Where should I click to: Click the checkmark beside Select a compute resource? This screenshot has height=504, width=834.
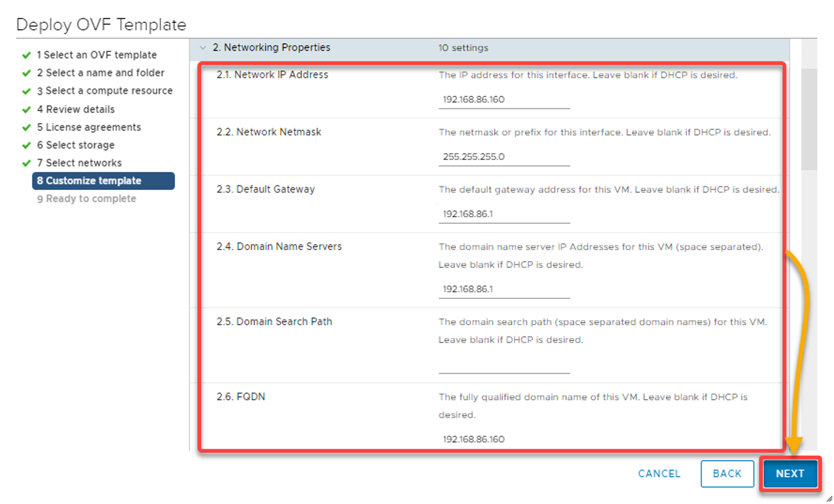26,90
